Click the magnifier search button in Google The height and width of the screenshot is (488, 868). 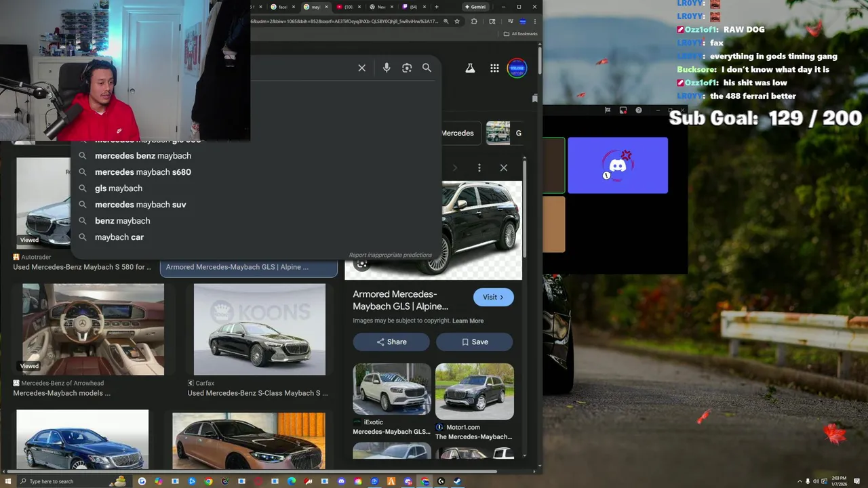[427, 68]
